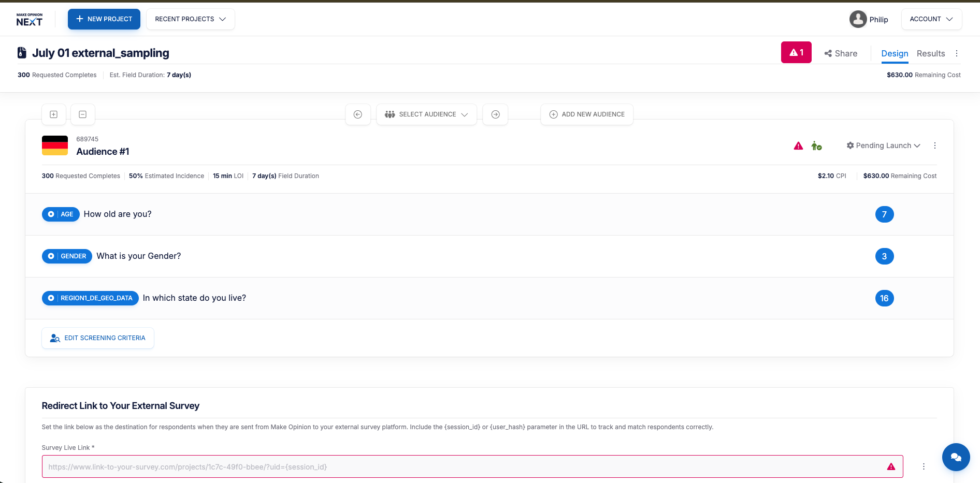The image size is (980, 483).
Task: Click the red warning triangle on Audience #1
Action: (799, 146)
